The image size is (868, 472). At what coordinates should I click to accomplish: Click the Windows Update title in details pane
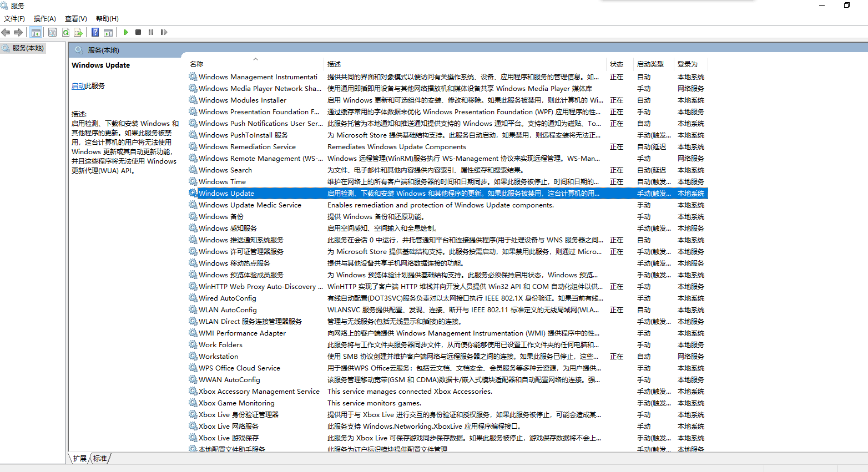(x=100, y=65)
